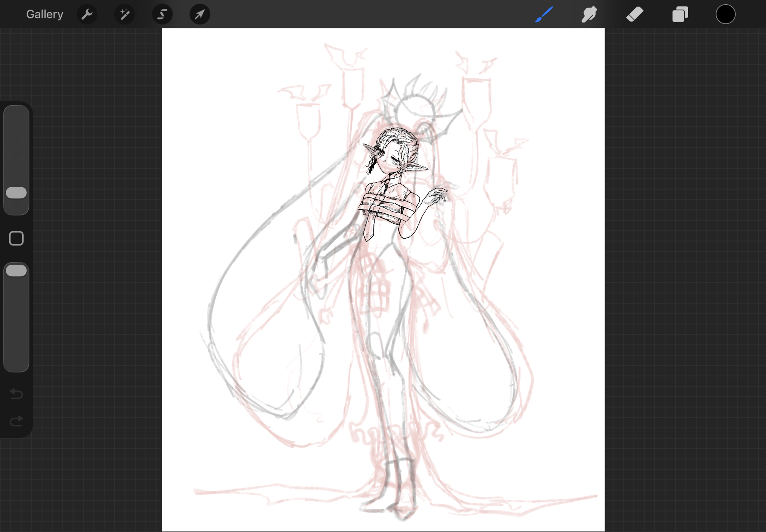The height and width of the screenshot is (532, 766).
Task: Open the Gallery view
Action: click(44, 15)
